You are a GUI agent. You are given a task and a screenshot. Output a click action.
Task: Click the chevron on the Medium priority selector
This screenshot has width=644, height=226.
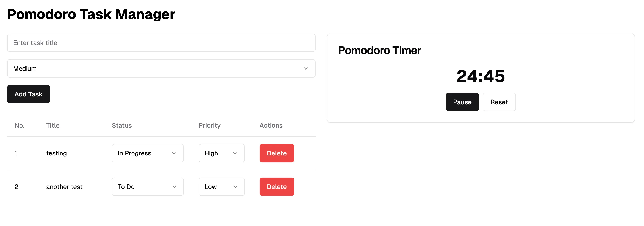pyautogui.click(x=305, y=68)
